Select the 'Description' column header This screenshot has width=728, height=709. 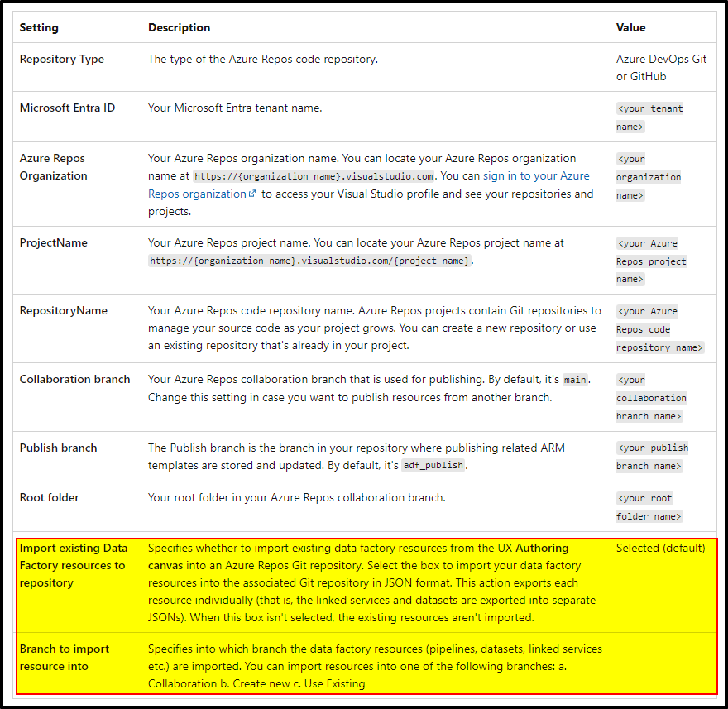pyautogui.click(x=180, y=28)
